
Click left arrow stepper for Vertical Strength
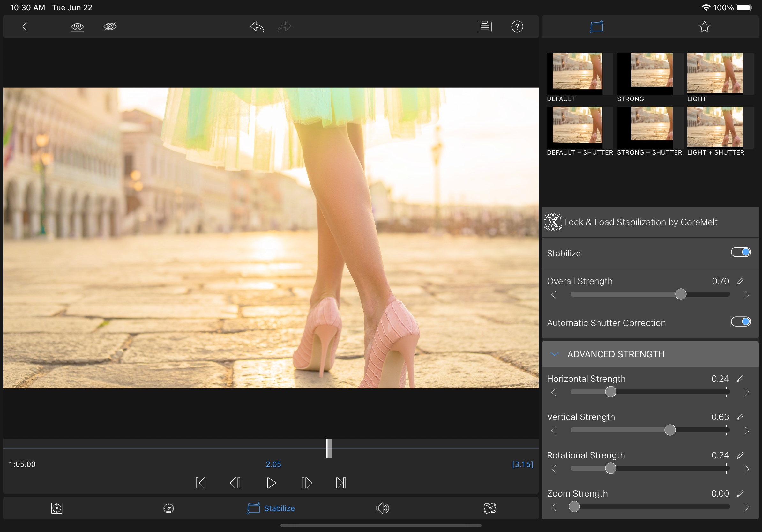coord(554,431)
